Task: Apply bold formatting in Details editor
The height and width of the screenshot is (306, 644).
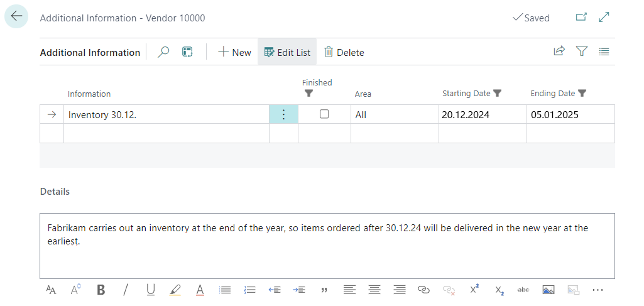Action: pyautogui.click(x=101, y=290)
